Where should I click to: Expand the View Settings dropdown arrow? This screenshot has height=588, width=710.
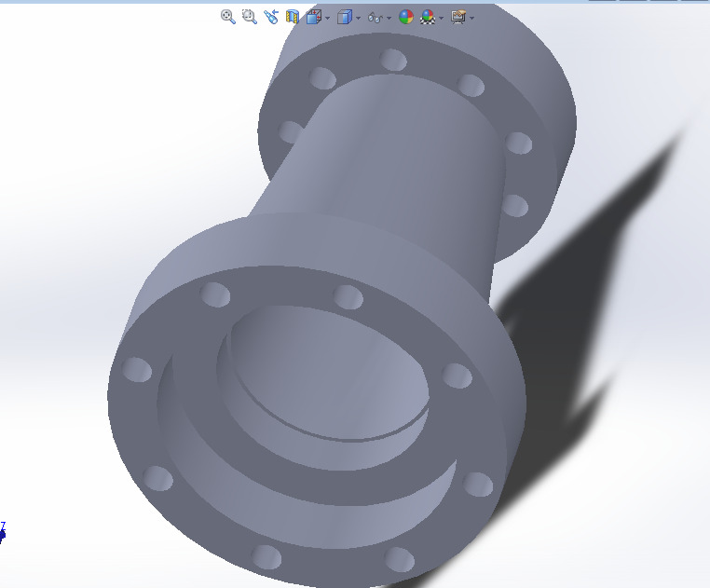pos(471,18)
